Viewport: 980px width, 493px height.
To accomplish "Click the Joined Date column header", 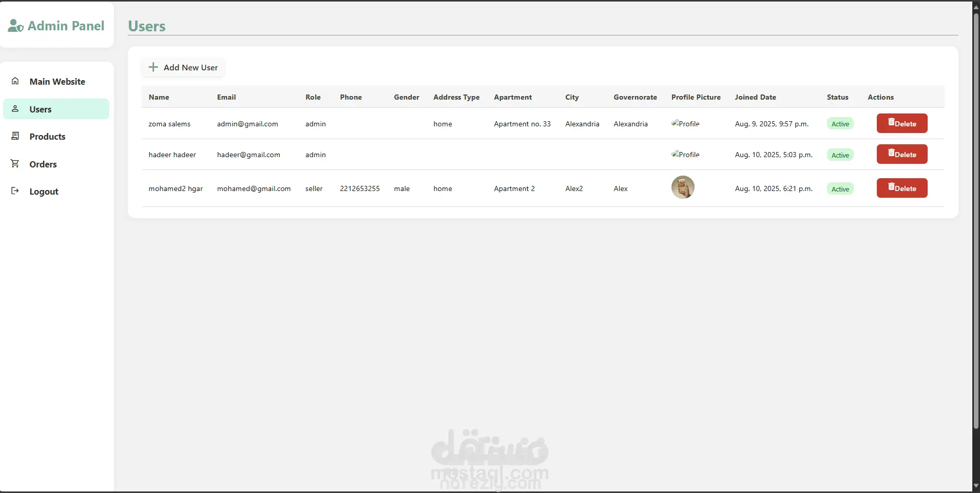I will 756,97.
